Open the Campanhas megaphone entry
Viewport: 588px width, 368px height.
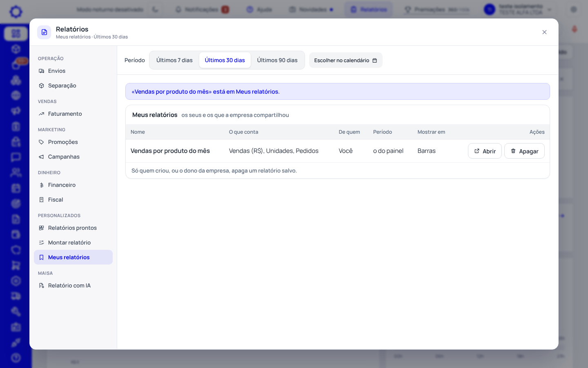pyautogui.click(x=73, y=157)
